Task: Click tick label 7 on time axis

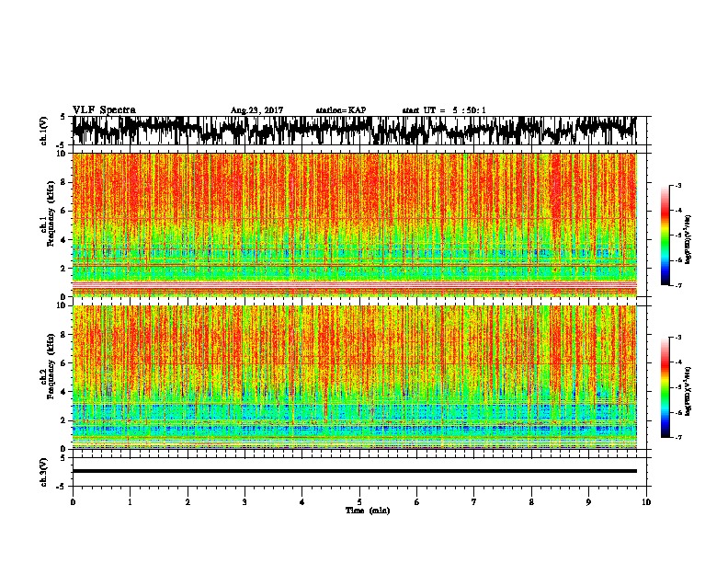Action: click(x=474, y=502)
